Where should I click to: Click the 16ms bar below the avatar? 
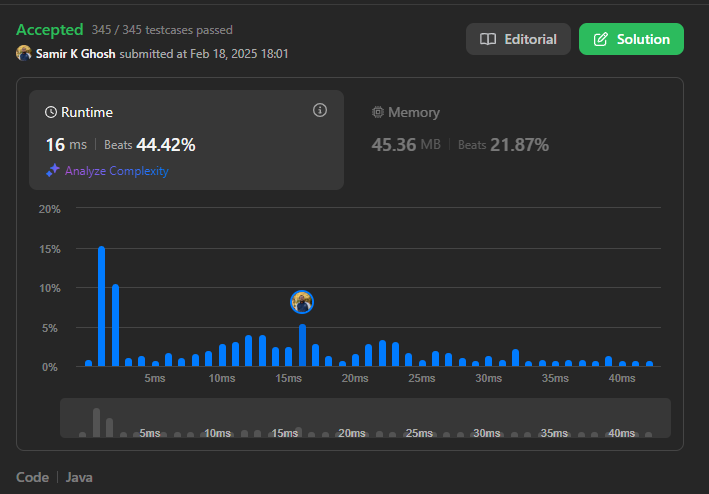(x=302, y=346)
